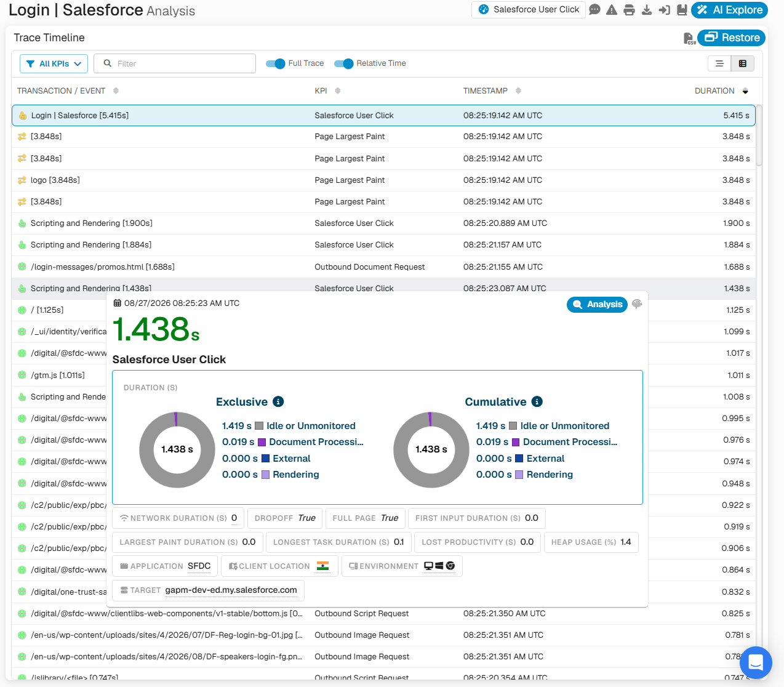Click the LONGEST TASK DURATION (S) metric
Viewport: 784px width, 687px height.
338,542
